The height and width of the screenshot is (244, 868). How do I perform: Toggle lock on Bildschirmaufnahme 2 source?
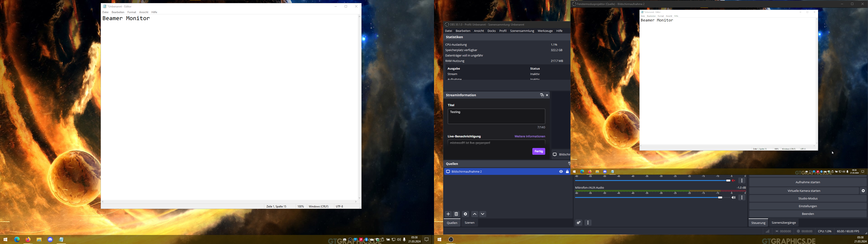coord(567,171)
